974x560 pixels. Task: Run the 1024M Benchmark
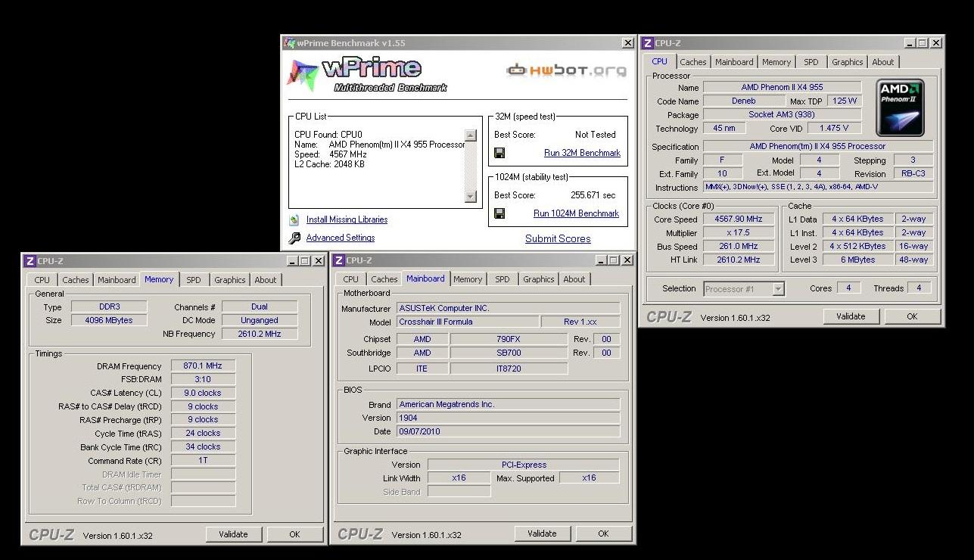(576, 213)
